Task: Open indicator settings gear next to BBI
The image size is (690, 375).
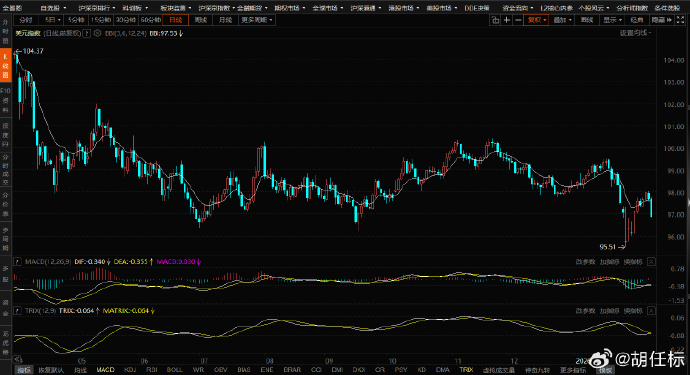Action: pos(97,33)
